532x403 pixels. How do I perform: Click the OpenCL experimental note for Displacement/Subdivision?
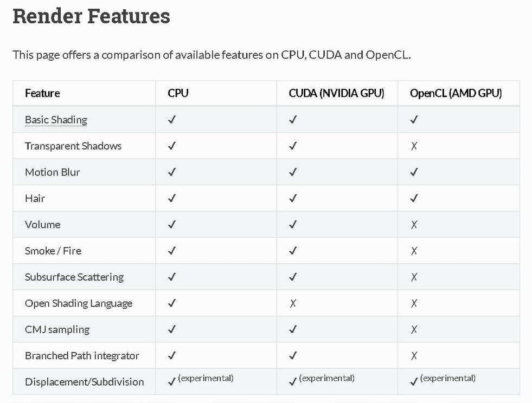click(447, 378)
